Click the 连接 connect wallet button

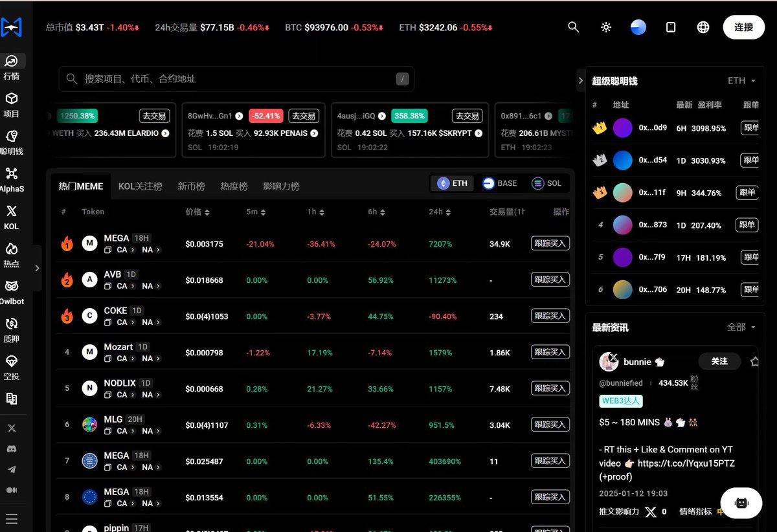pyautogui.click(x=744, y=27)
